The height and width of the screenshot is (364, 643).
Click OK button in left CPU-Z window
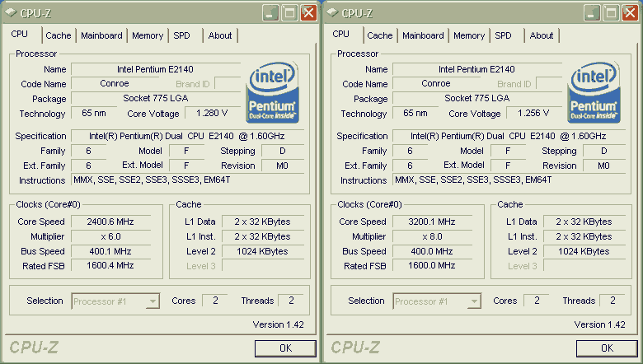(x=285, y=348)
